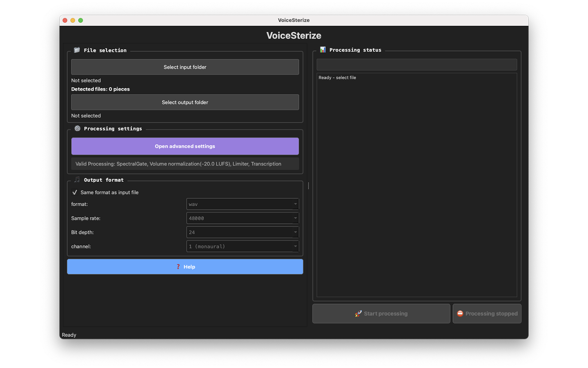Open advanced settings
The image size is (588, 368).
185,146
